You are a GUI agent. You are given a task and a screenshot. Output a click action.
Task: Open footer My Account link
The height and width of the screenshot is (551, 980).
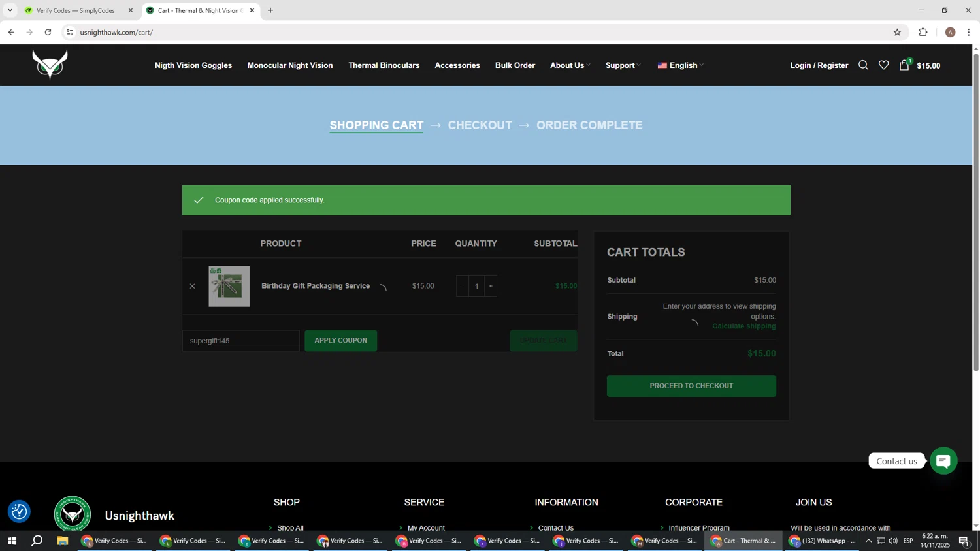pyautogui.click(x=426, y=527)
